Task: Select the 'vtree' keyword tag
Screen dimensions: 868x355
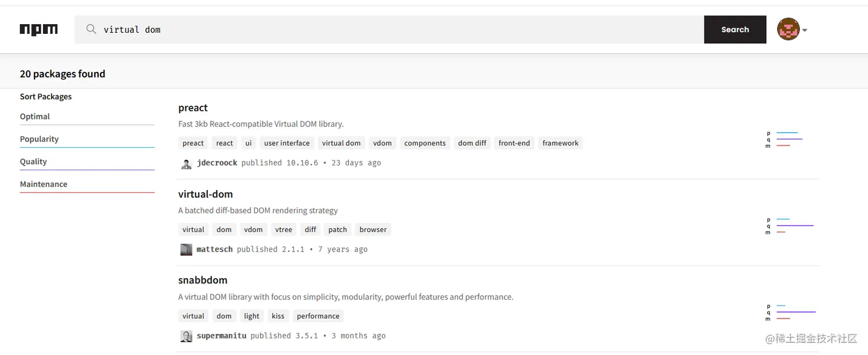Action: [284, 230]
